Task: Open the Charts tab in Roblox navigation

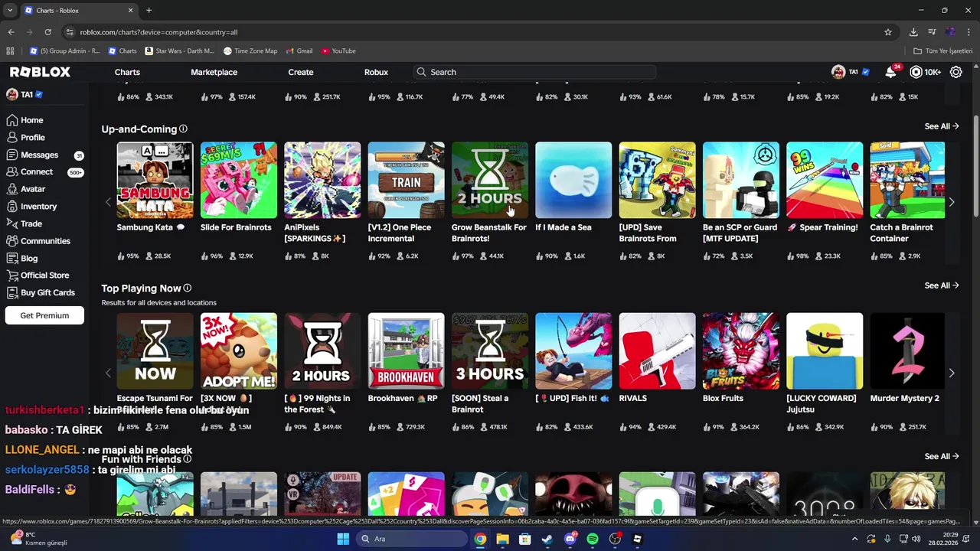Action: pyautogui.click(x=127, y=72)
